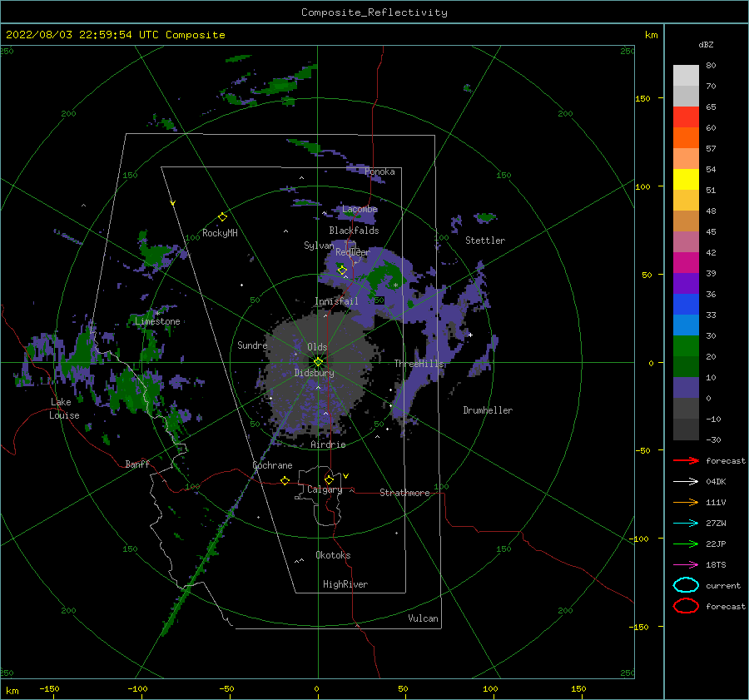The width and height of the screenshot is (749, 700).
Task: Click the Sylvan label
Action: coord(319,246)
